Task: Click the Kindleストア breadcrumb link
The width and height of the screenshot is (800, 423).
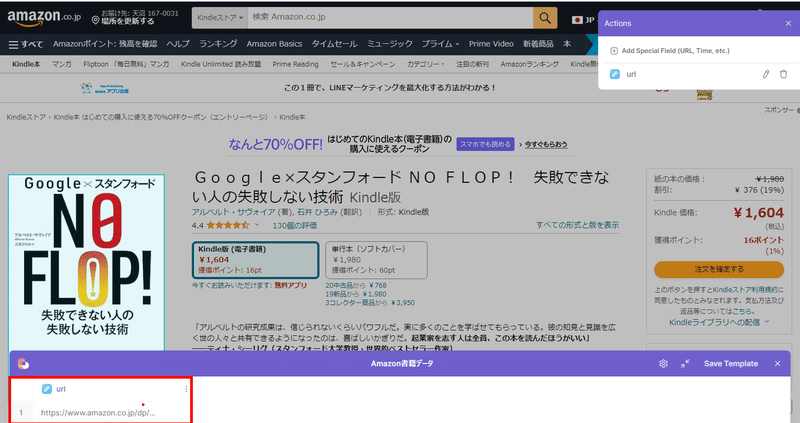Action: pyautogui.click(x=26, y=117)
